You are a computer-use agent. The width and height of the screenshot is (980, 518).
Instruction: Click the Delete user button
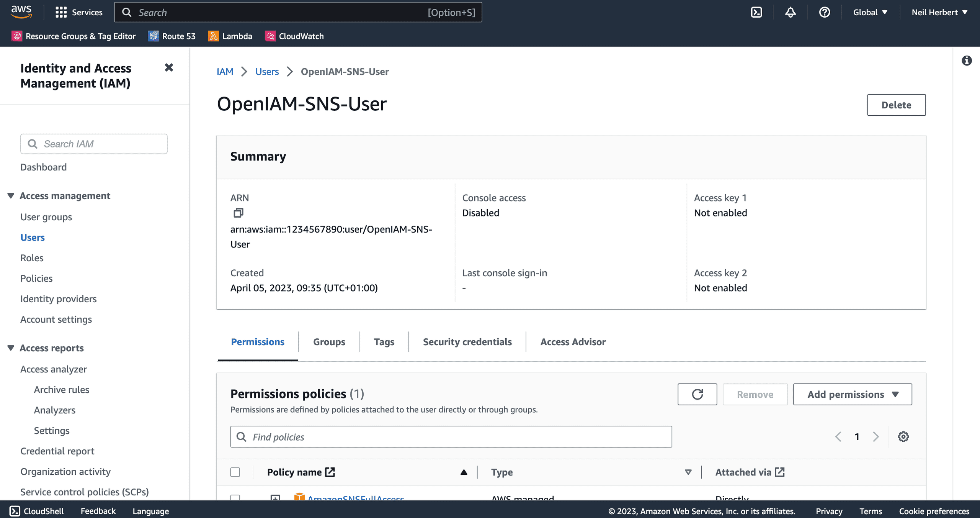[897, 104]
